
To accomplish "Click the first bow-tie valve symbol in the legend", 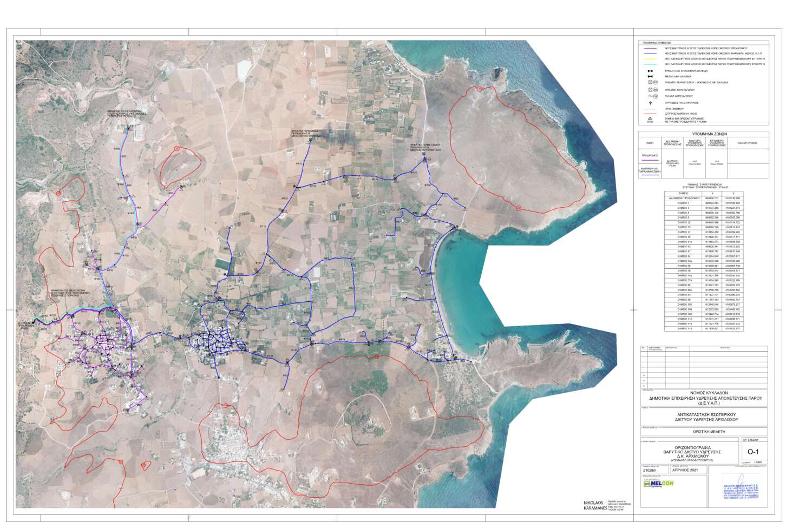I will [x=649, y=71].
